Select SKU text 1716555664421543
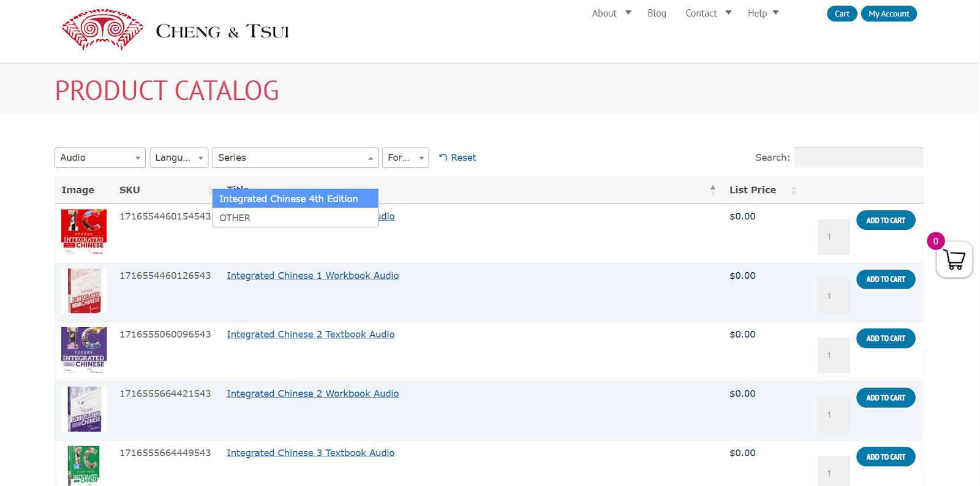This screenshot has width=980, height=486. click(165, 393)
